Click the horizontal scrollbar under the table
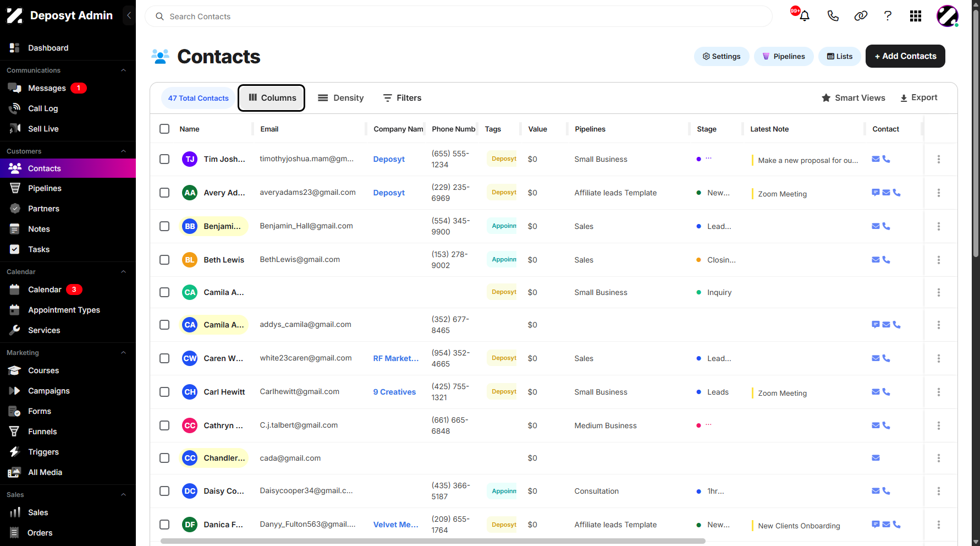Image resolution: width=980 pixels, height=546 pixels. (432, 541)
